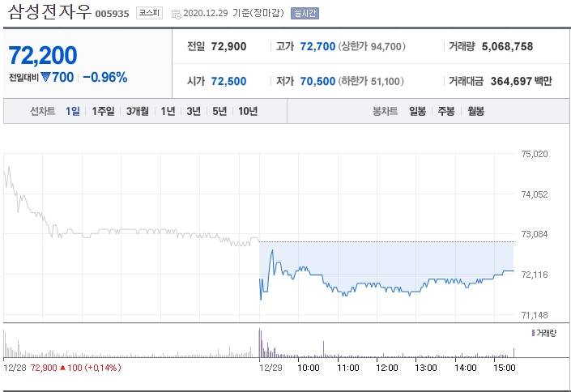Click the 하한가 51,100 text
Image resolution: width=571 pixels, height=392 pixels.
[371, 81]
